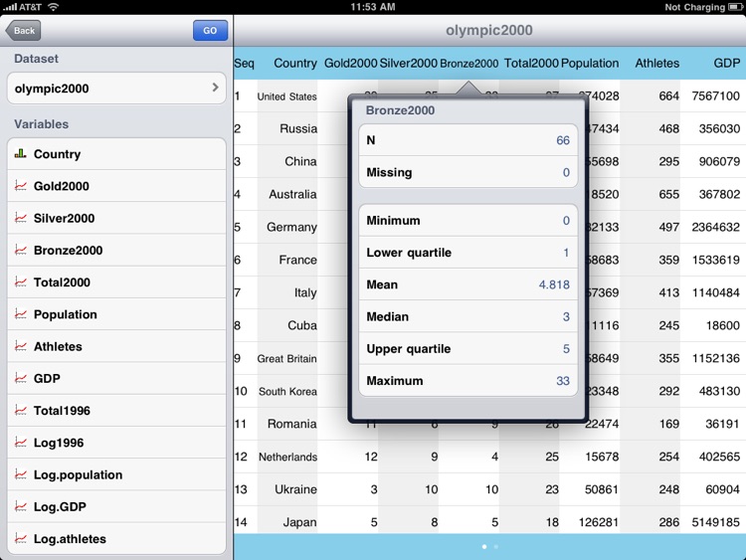Tap the Gold2000 column header

tap(351, 64)
